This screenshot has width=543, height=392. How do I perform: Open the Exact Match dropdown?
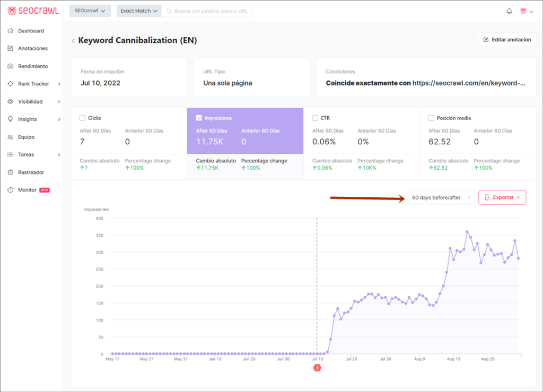point(138,10)
